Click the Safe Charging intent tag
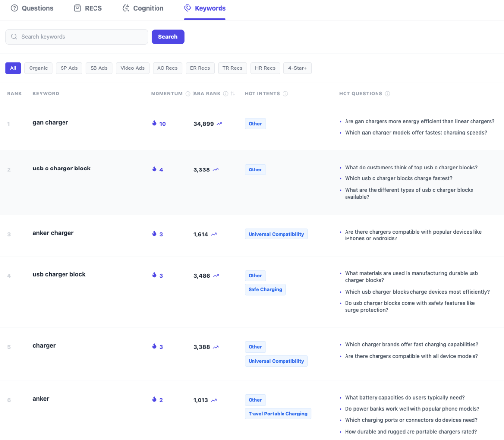The image size is (504, 440). (265, 290)
